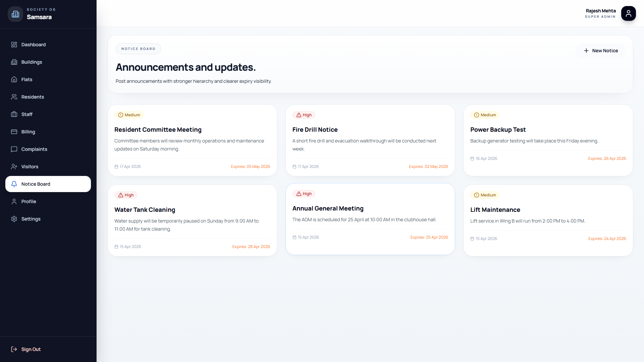Image resolution: width=644 pixels, height=362 pixels.
Task: Click the Complaints chat bubble icon
Action: point(14,149)
